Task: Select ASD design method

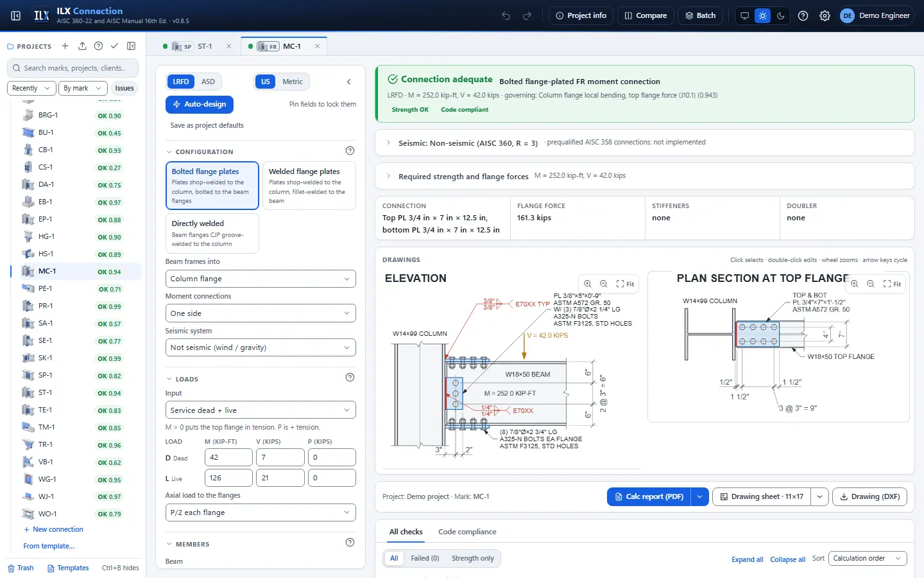Action: (x=208, y=82)
